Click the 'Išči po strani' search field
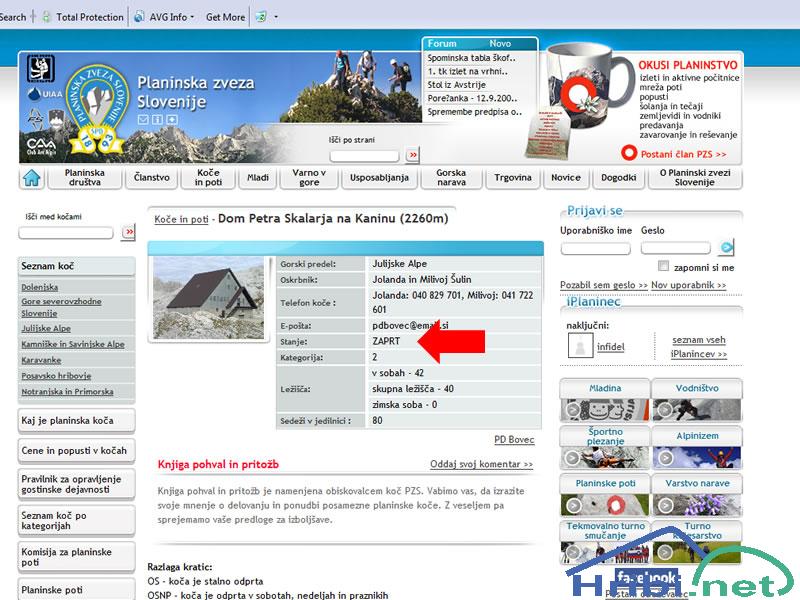The width and height of the screenshot is (800, 600). [364, 156]
